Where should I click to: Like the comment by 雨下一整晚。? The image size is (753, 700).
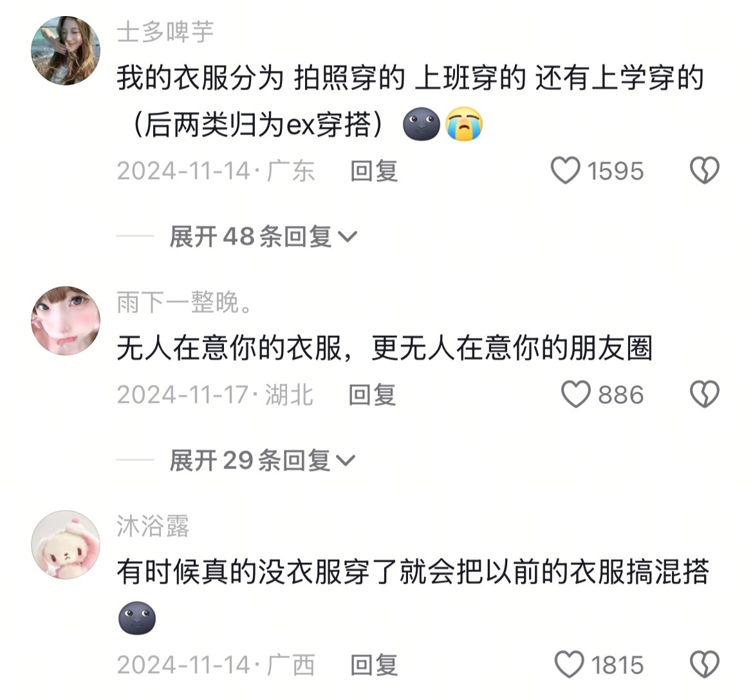point(575,394)
